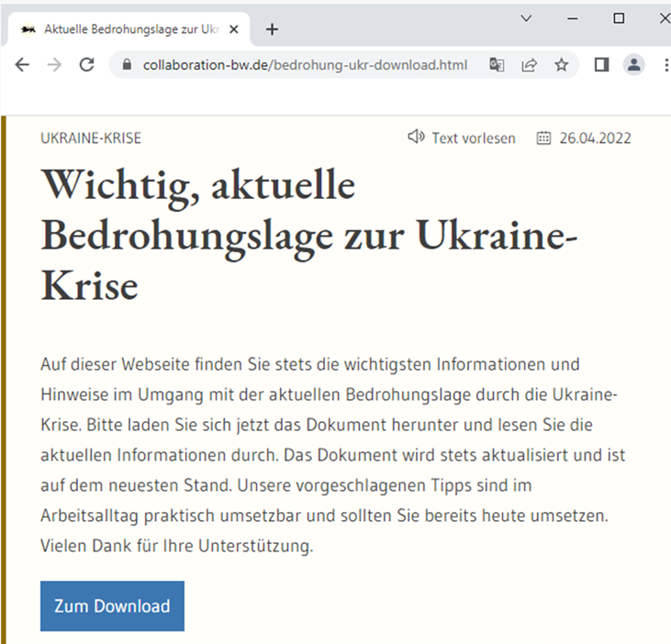
Task: Click the UKRAINE-KRISE category label
Action: tap(91, 139)
